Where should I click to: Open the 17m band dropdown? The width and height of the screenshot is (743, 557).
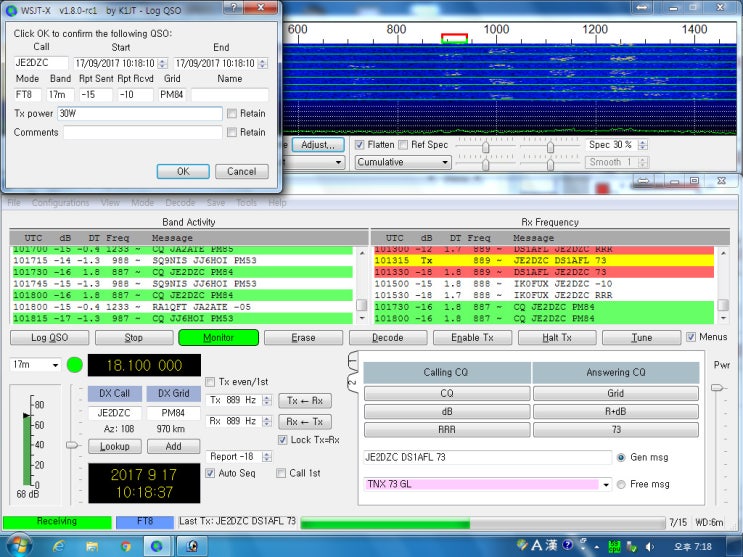tap(35, 365)
